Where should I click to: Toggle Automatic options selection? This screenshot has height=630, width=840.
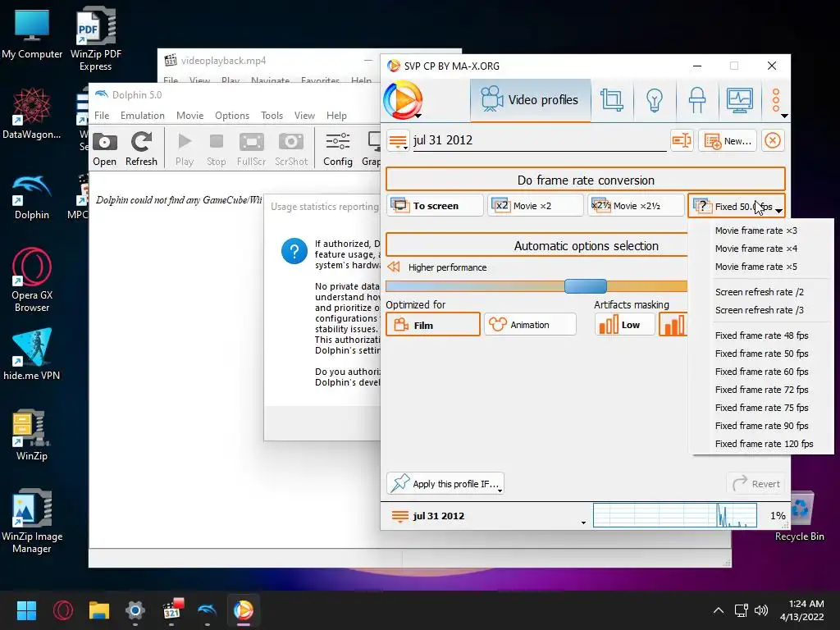click(x=536, y=246)
